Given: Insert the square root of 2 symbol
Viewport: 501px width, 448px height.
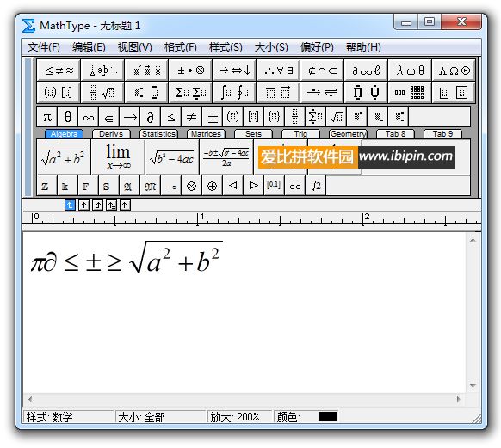Looking at the screenshot, I should 315,186.
